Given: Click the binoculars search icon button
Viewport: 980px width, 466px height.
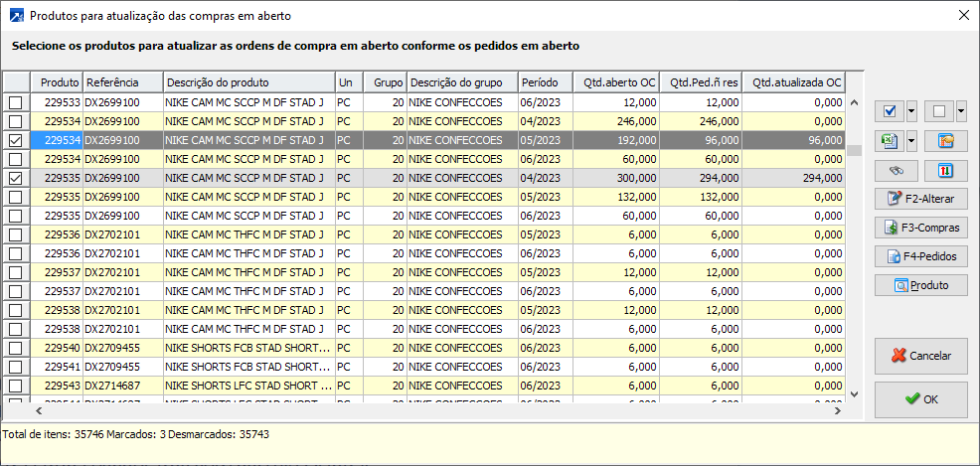Looking at the screenshot, I should [896, 170].
